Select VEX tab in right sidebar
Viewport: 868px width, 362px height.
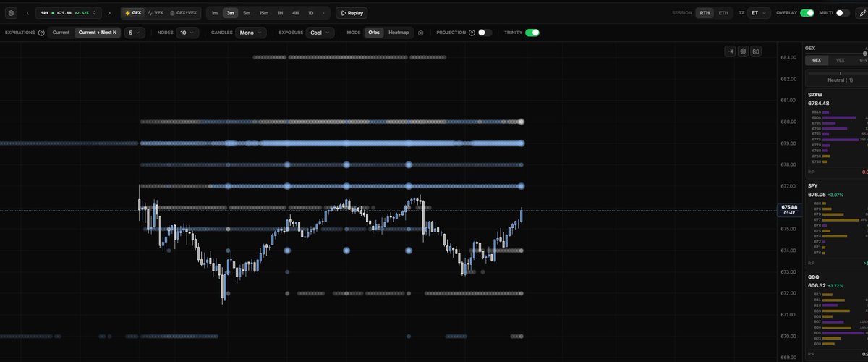840,60
